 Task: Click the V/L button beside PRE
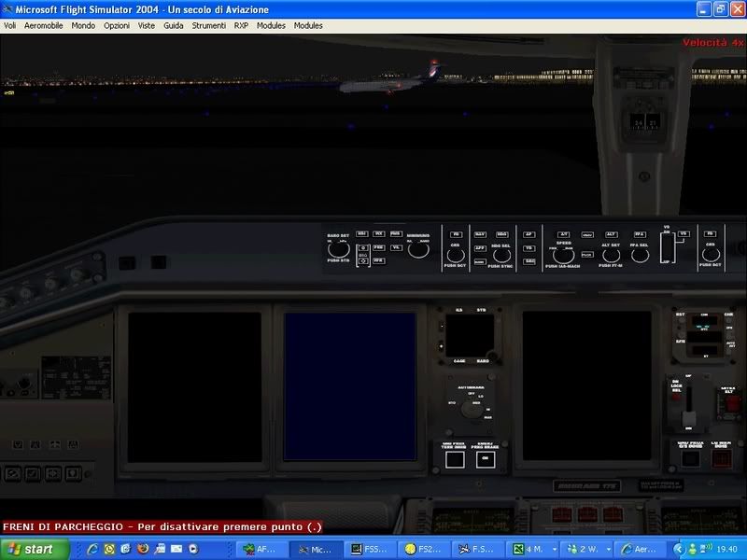(395, 247)
